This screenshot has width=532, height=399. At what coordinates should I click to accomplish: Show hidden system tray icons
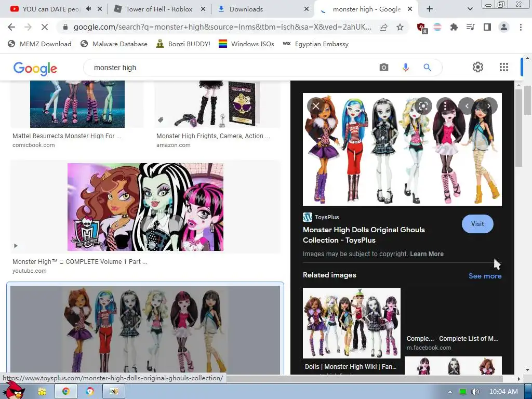450,392
